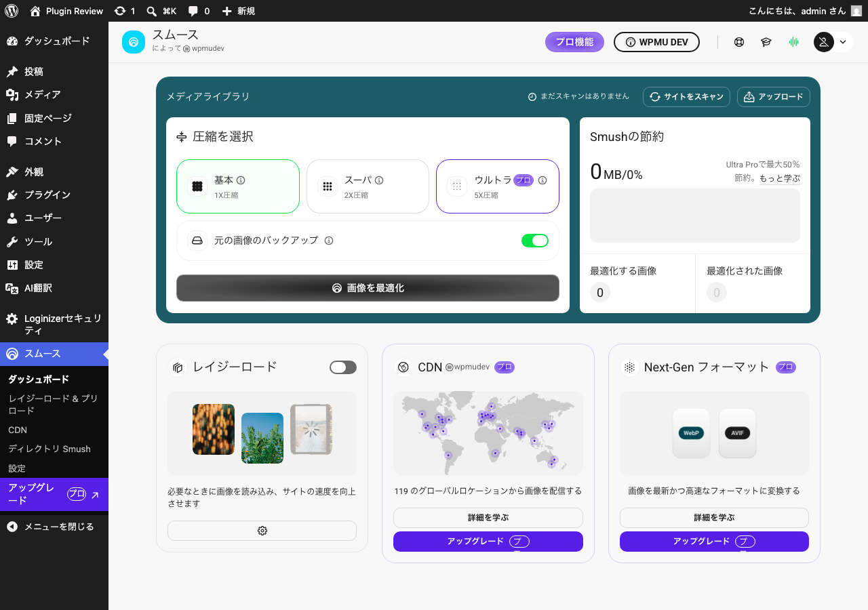
Task: Click the info icon next to ウルトラ
Action: (542, 180)
